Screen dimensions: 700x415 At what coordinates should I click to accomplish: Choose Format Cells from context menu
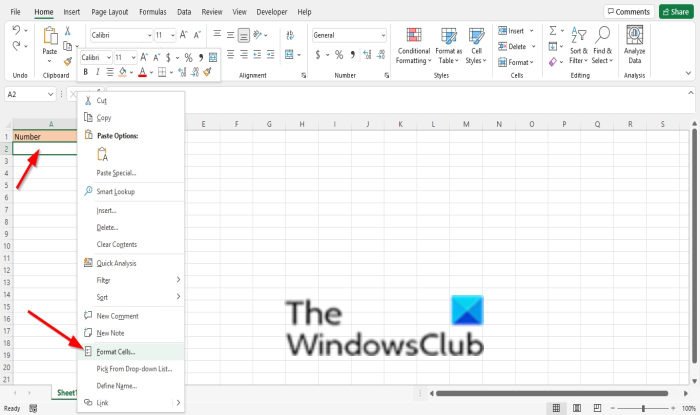coord(131,352)
